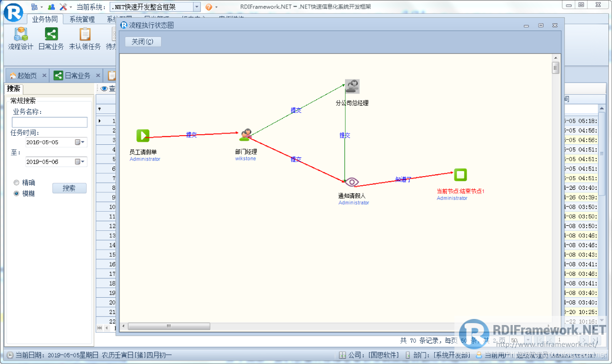The height and width of the screenshot is (364, 612).
Task: Click Administrator under 员工请假单
Action: tap(145, 159)
